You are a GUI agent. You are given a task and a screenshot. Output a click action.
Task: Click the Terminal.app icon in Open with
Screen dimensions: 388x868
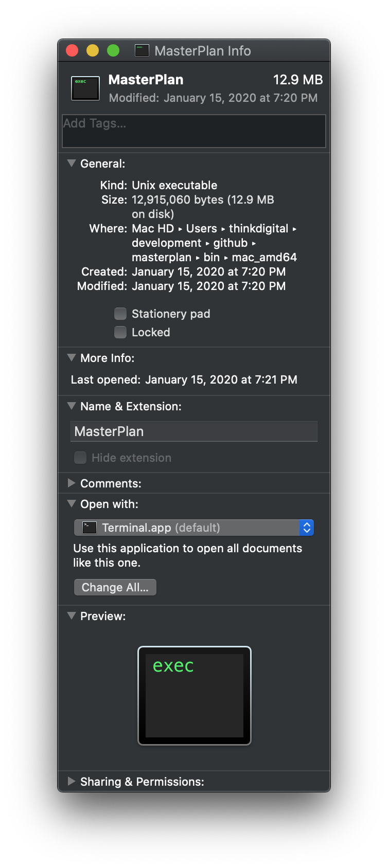[x=88, y=527]
